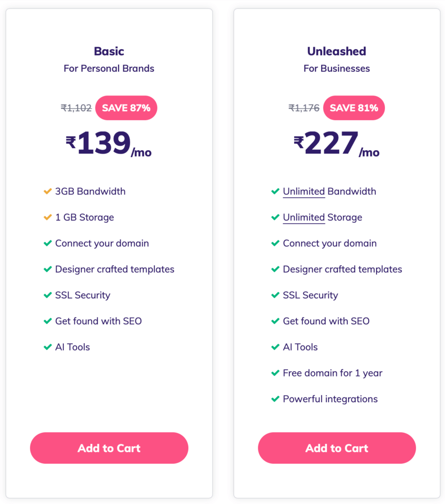The width and height of the screenshot is (445, 504).
Task: Click the ₹139/mo price
Action: click(109, 143)
